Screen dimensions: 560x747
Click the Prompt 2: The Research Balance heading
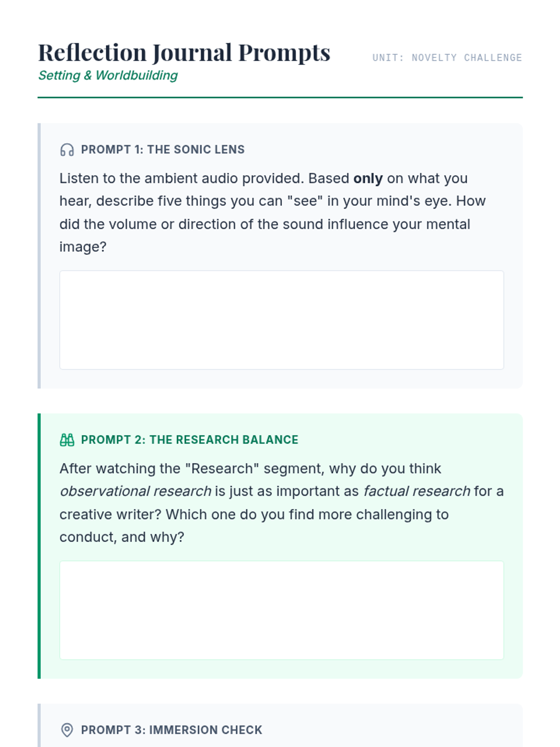click(x=189, y=440)
